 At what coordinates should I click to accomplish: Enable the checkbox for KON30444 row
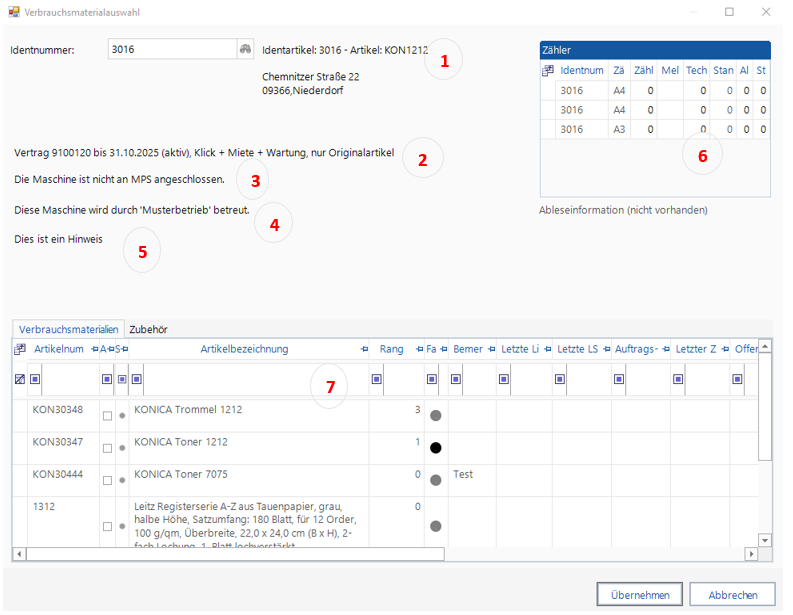(107, 480)
